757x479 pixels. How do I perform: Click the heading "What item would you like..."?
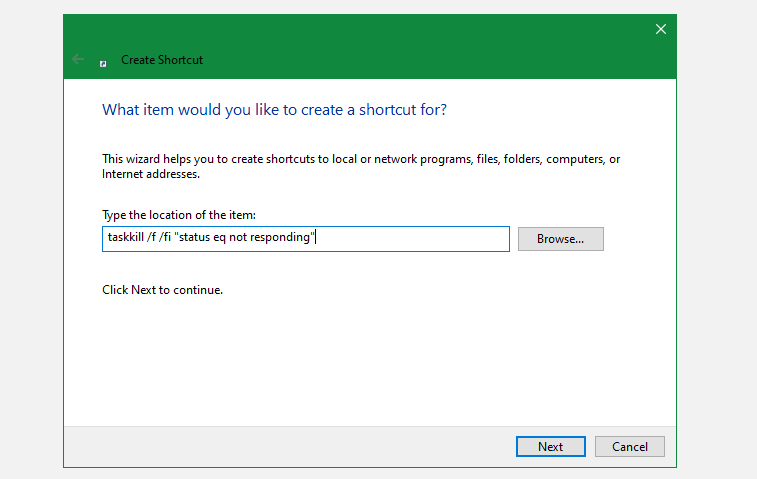click(x=274, y=109)
